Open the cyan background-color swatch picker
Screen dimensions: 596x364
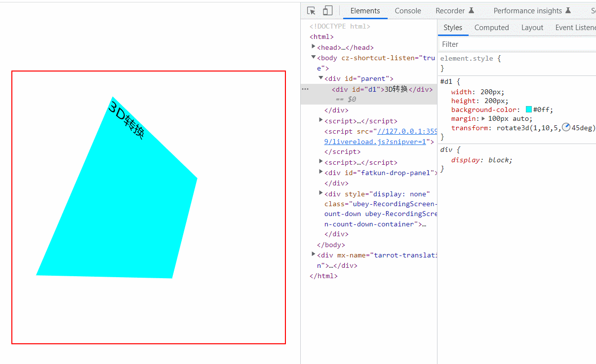click(529, 110)
